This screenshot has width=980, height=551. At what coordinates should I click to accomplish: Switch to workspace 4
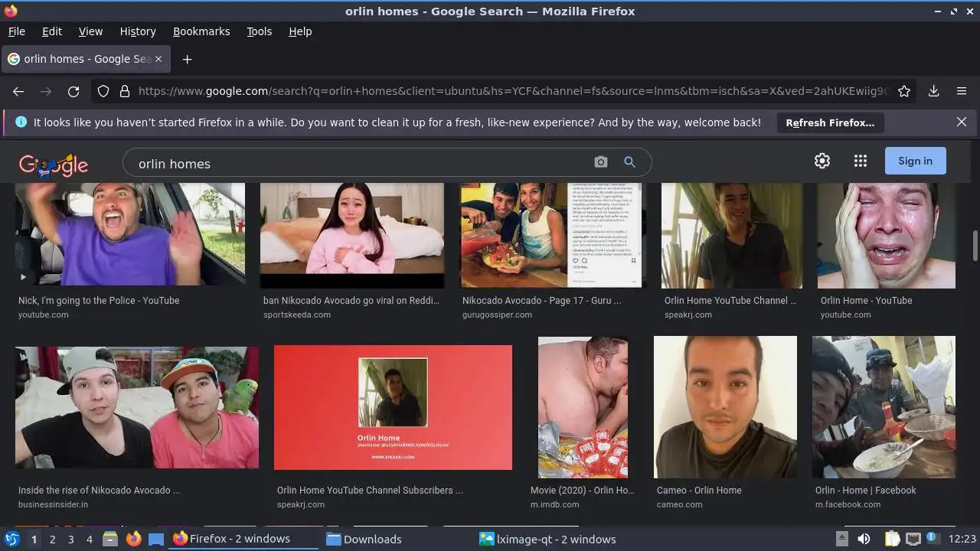click(89, 540)
